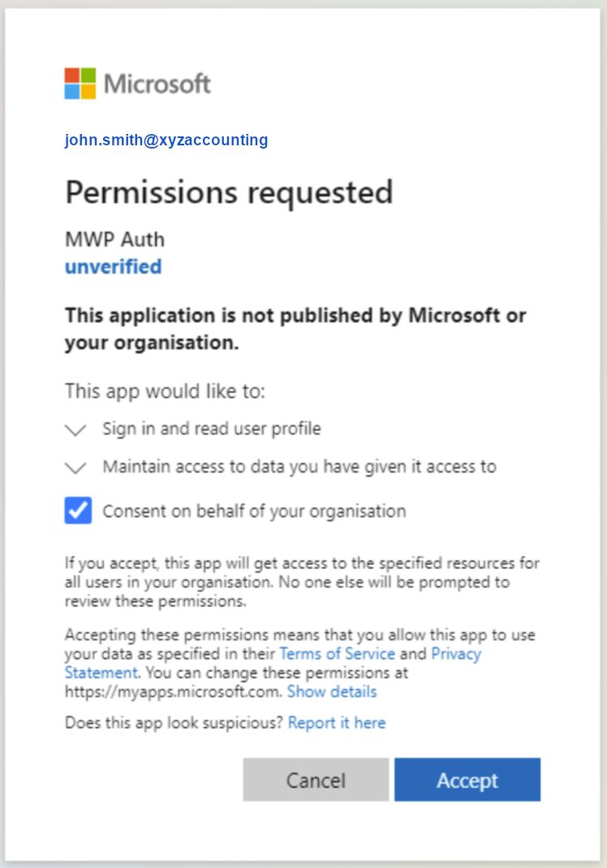Screen dimensions: 607x868
Task: Click the MWP Auth application name
Action: click(x=115, y=240)
